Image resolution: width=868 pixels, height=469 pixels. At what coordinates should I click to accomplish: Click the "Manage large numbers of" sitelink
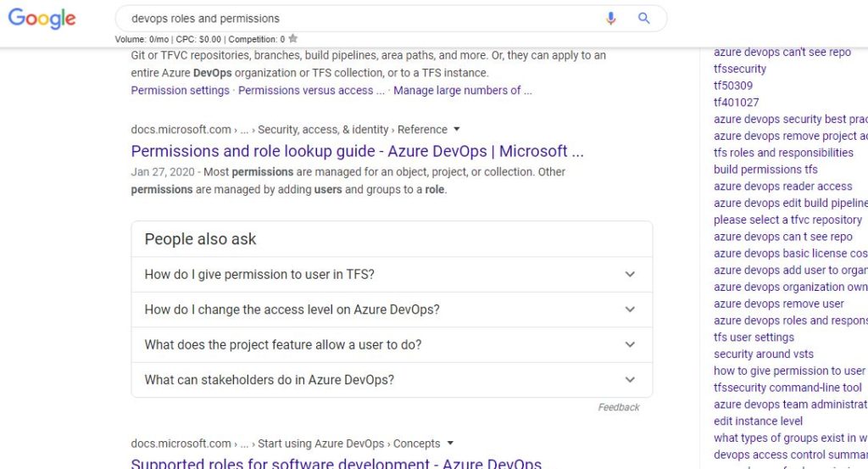(463, 91)
